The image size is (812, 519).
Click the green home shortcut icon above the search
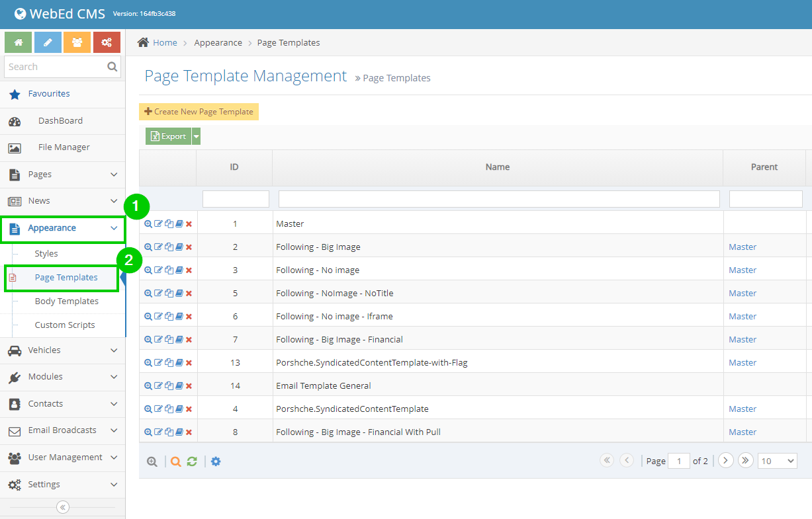pyautogui.click(x=18, y=42)
